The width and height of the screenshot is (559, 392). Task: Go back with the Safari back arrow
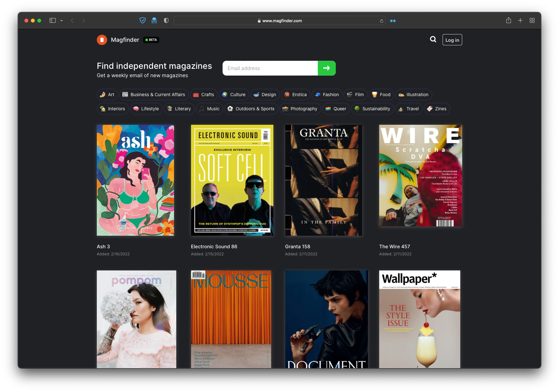pos(72,21)
